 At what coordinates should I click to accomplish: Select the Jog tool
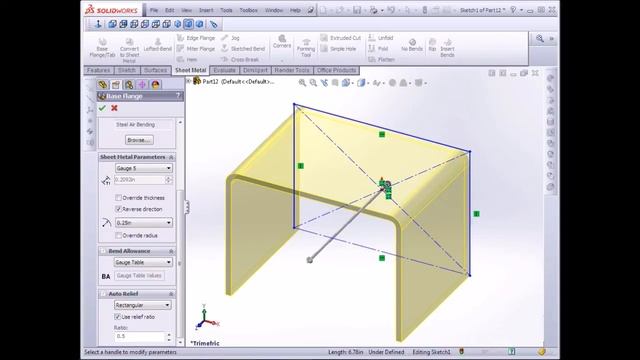pos(231,38)
